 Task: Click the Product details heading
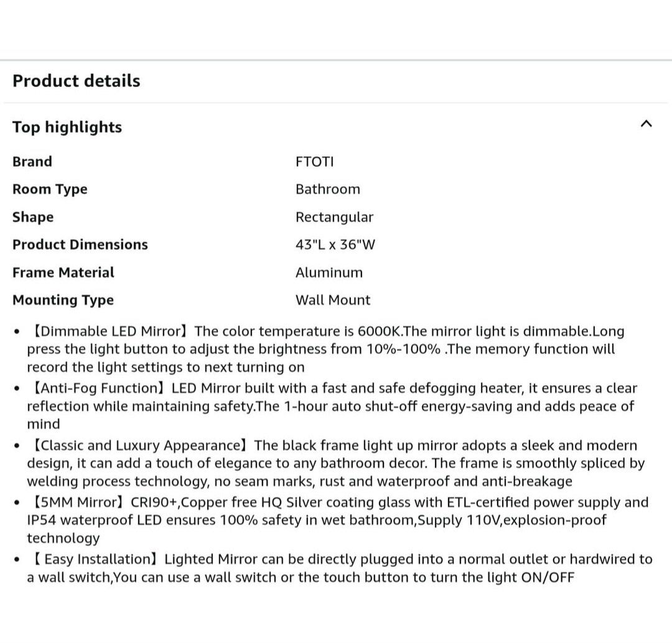(x=77, y=81)
